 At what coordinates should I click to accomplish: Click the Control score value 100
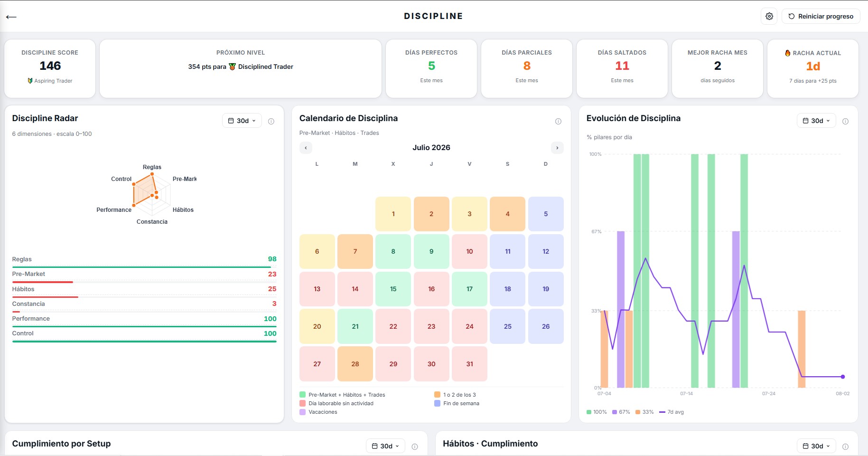(270, 333)
